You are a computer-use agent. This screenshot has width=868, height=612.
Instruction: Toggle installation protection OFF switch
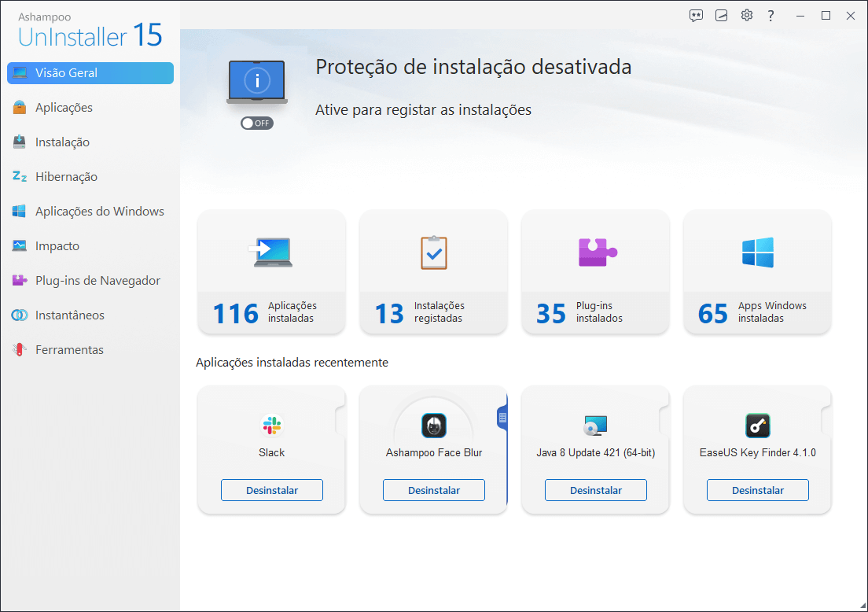pyautogui.click(x=257, y=123)
